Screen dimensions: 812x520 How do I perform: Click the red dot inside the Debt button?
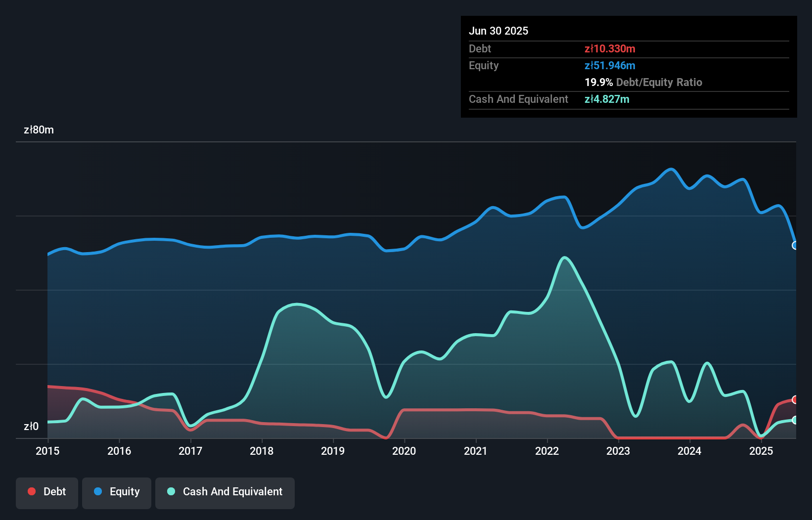click(31, 491)
